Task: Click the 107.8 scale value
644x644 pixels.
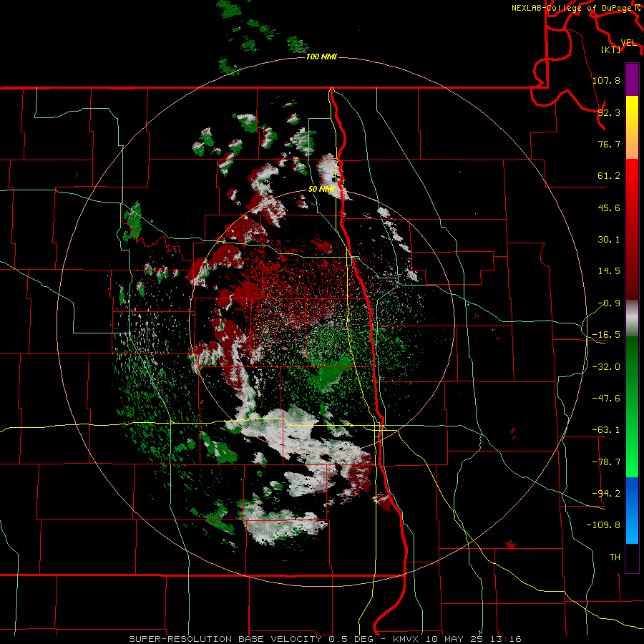Action: (606, 80)
